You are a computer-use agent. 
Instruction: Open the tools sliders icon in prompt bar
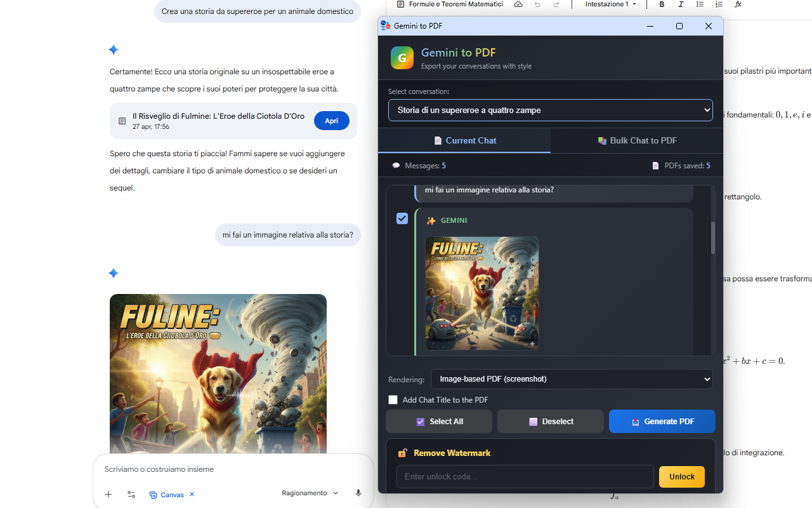click(131, 494)
